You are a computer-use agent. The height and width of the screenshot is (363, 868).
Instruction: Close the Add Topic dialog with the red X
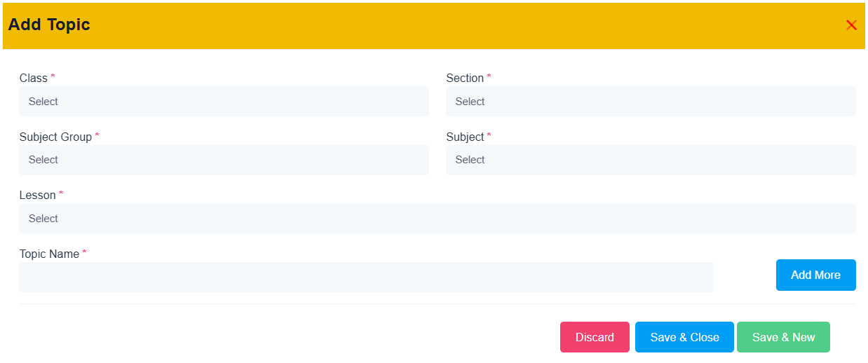tap(851, 25)
